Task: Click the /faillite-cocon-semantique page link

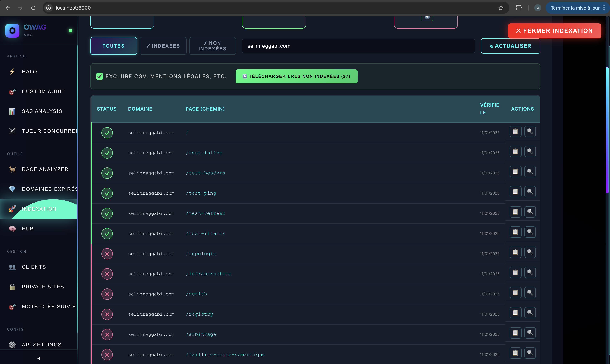Action: pyautogui.click(x=225, y=354)
